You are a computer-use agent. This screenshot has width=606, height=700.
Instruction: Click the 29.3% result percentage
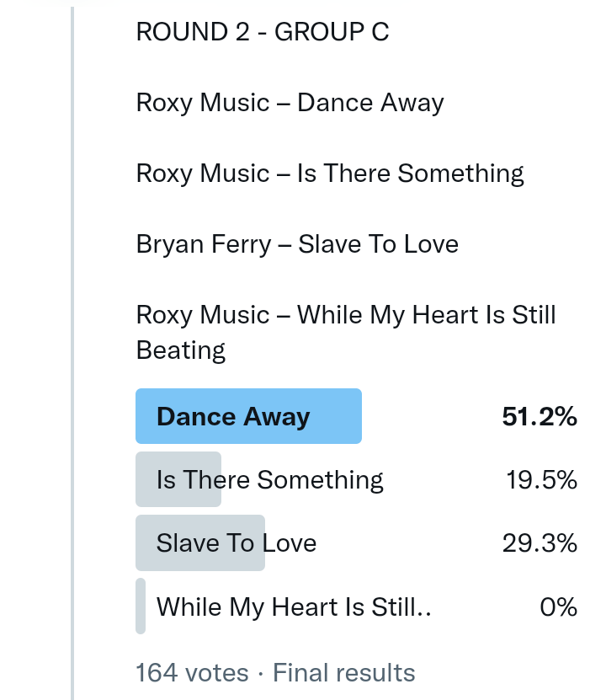click(540, 542)
